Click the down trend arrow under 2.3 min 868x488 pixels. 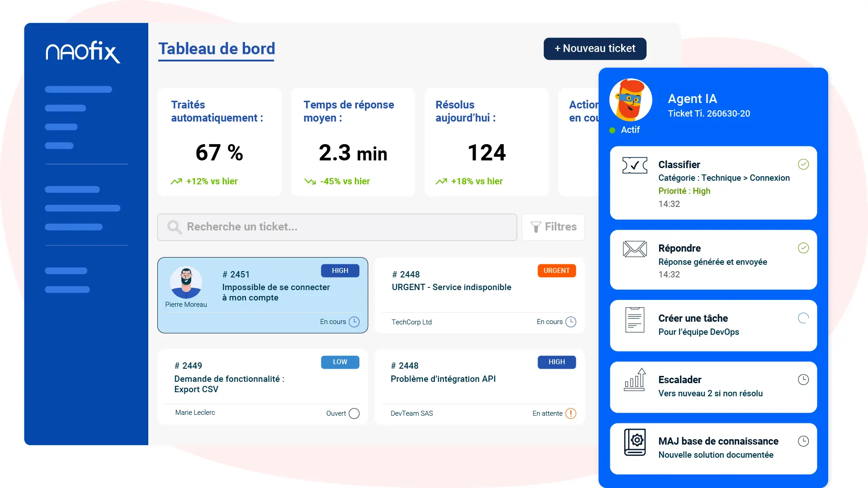tap(310, 182)
